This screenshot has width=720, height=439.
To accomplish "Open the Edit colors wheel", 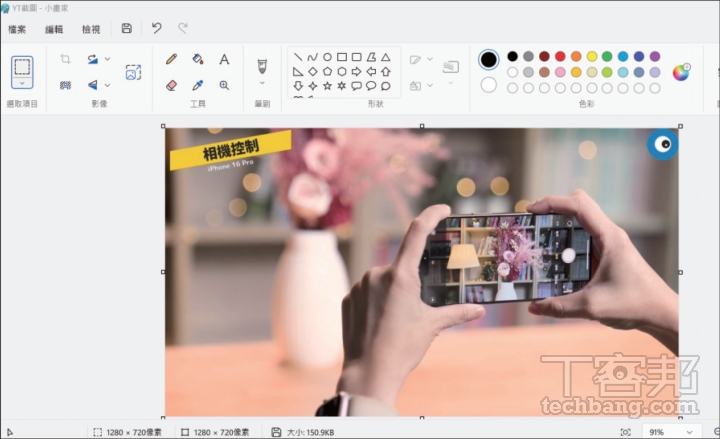I will [681, 72].
